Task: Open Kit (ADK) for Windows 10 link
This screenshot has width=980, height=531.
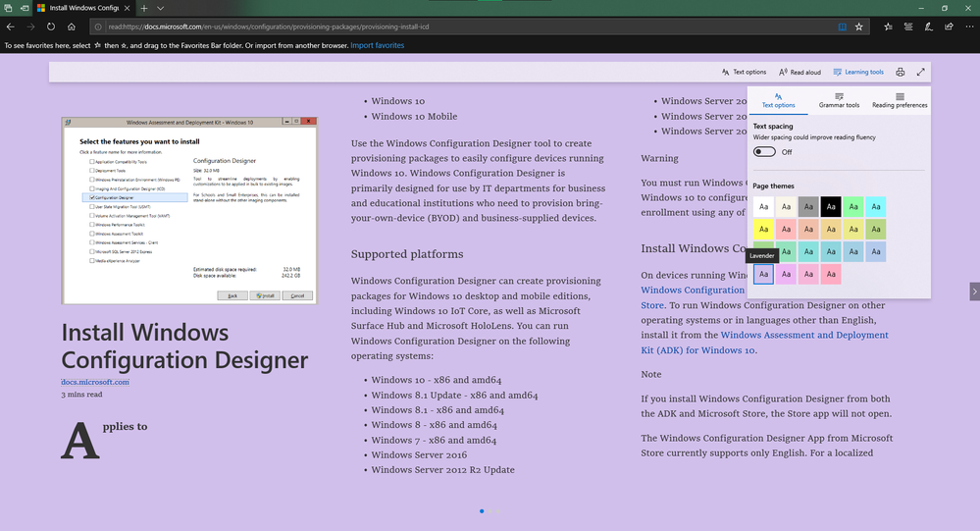Action: coord(698,350)
